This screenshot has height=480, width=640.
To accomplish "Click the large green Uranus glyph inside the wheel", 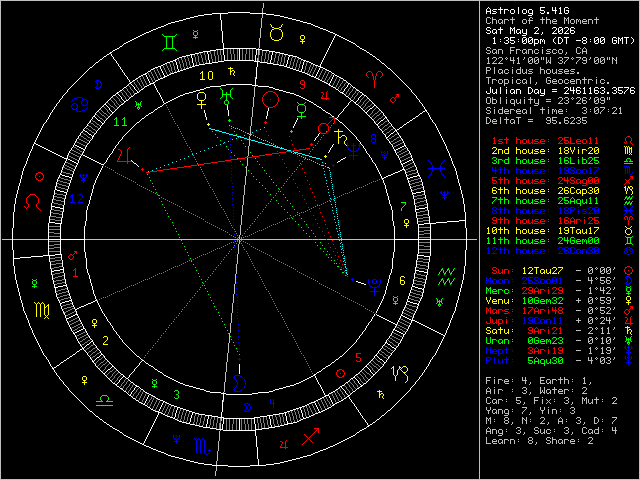I will click(x=227, y=97).
